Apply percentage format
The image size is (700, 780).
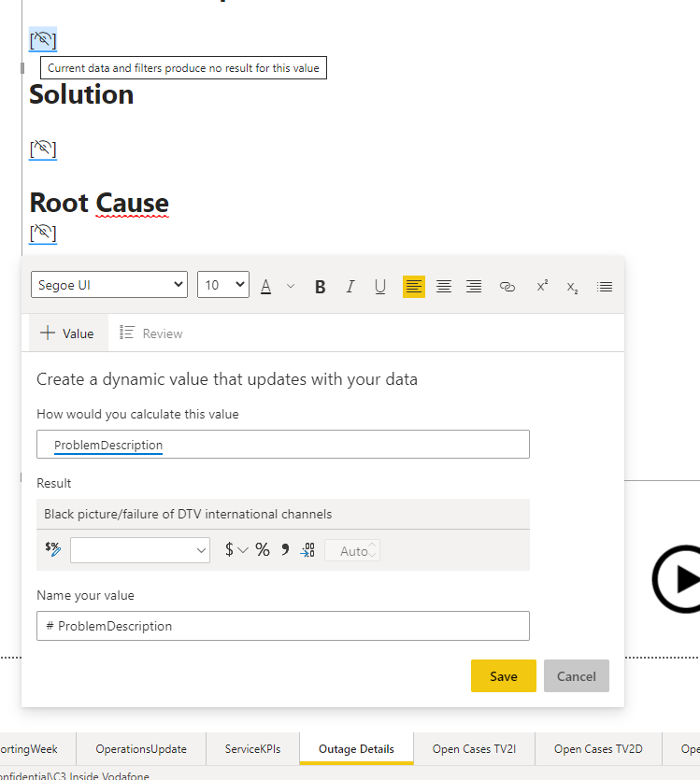263,549
